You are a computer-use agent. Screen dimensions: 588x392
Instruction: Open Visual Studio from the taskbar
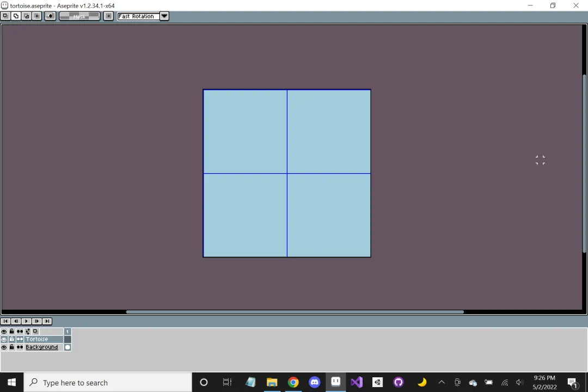[356, 382]
